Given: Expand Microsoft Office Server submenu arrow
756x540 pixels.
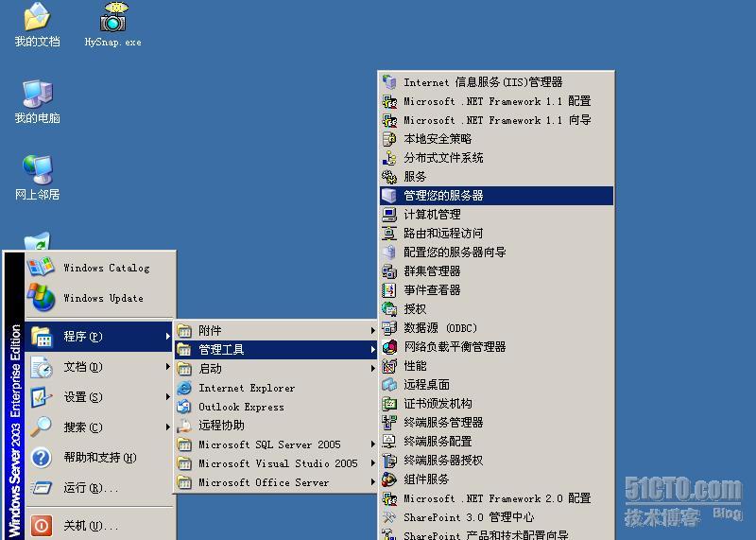Looking at the screenshot, I should tap(372, 482).
